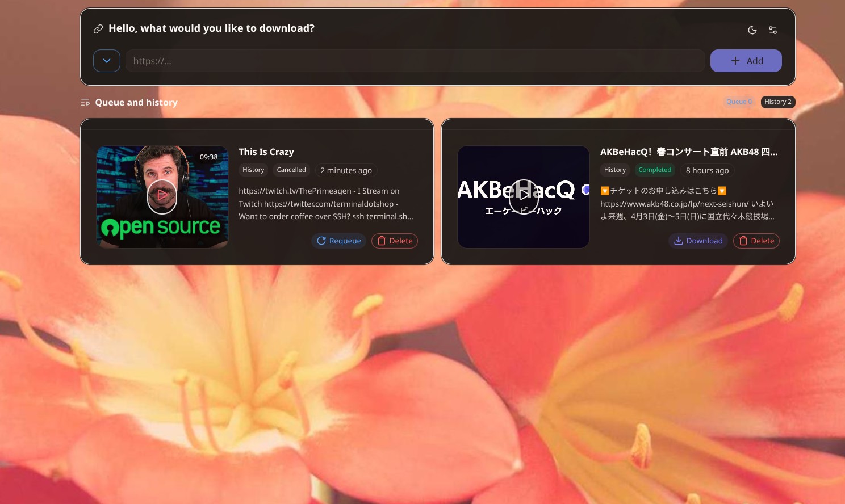The image size is (845, 504).
Task: Click the This Is Crazy title
Action: tap(266, 152)
